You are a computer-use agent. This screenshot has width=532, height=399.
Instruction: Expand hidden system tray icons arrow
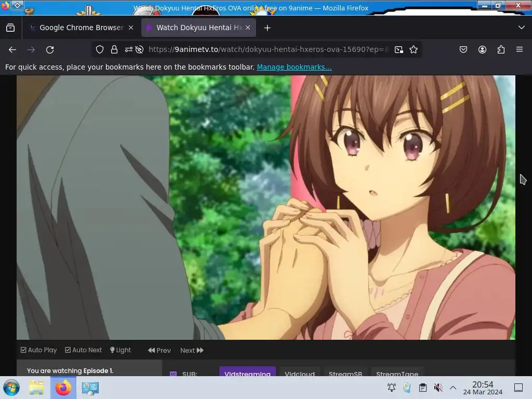pyautogui.click(x=453, y=388)
